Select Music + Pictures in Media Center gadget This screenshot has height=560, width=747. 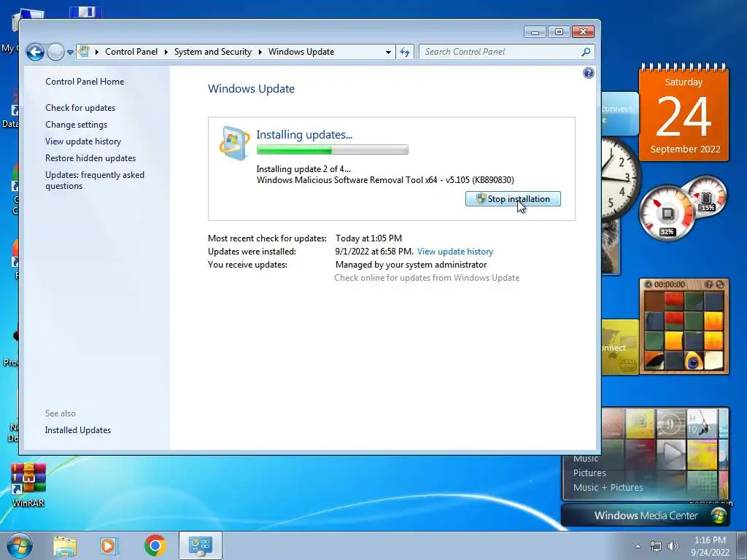(608, 487)
